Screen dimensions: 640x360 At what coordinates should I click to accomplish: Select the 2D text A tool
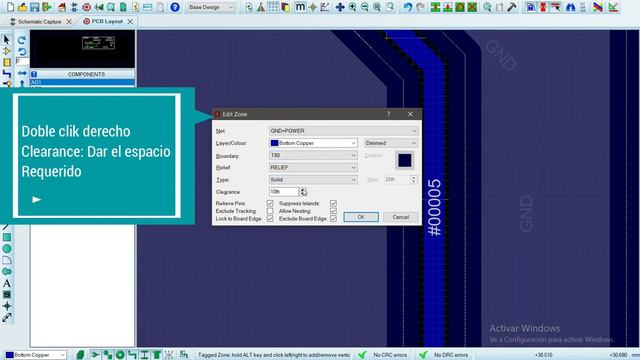click(x=7, y=283)
